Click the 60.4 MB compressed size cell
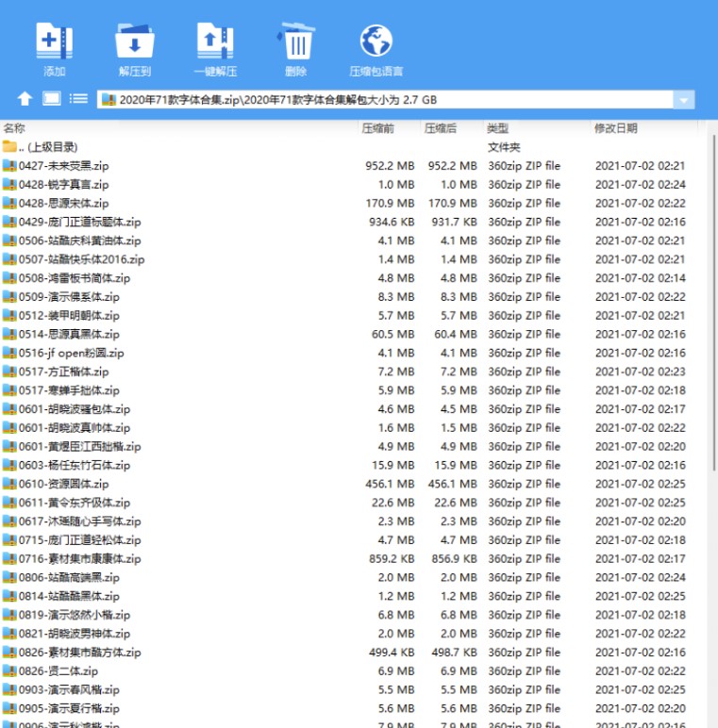The image size is (718, 728). pos(456,334)
